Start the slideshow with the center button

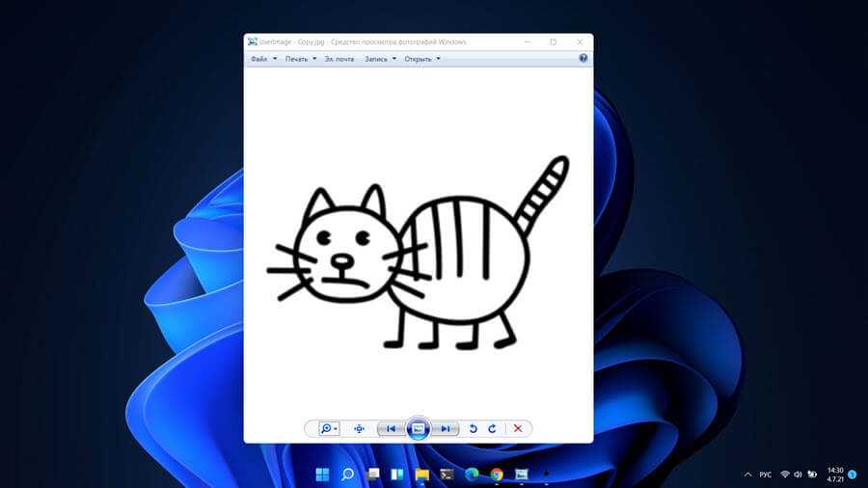click(418, 428)
